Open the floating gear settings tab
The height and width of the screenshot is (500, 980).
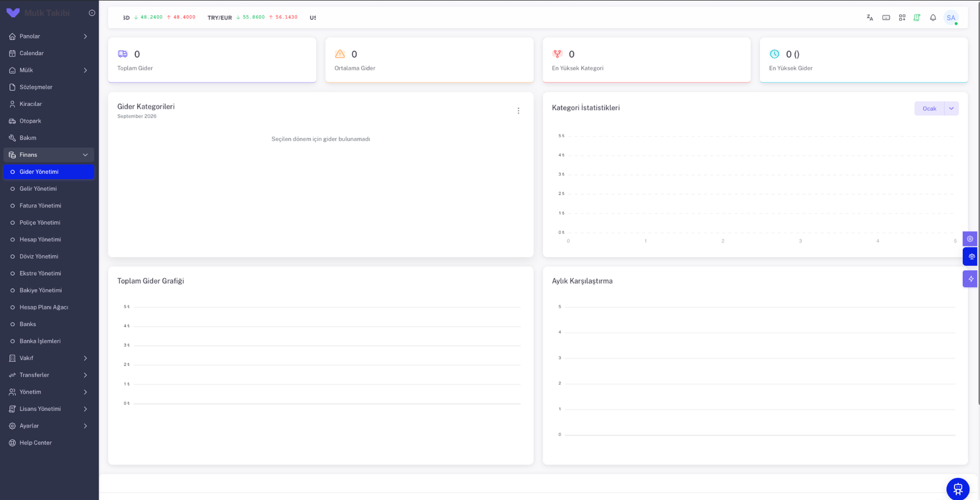pyautogui.click(x=970, y=239)
